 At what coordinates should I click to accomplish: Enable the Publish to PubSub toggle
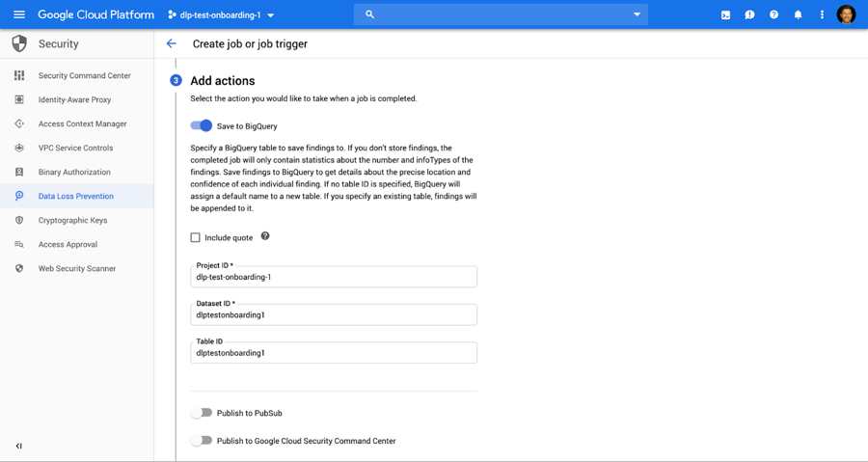tap(202, 413)
